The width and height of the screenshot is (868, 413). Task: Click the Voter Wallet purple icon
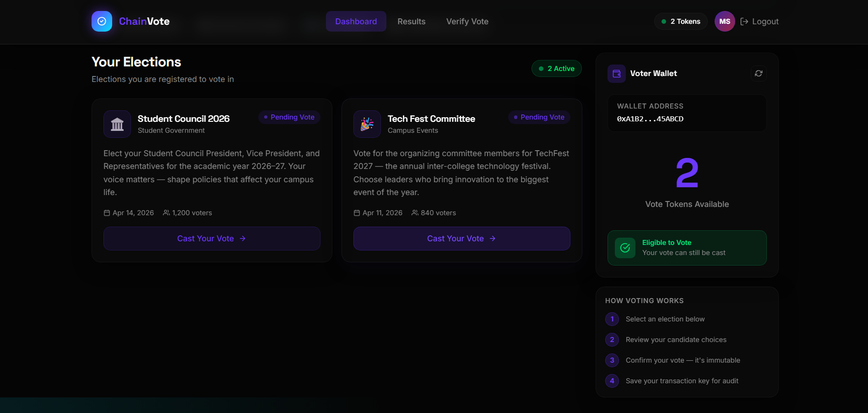click(x=617, y=73)
